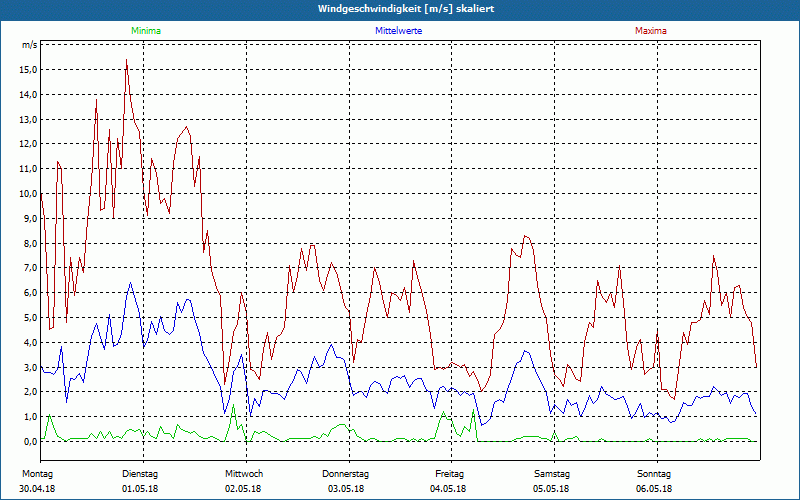800x500 pixels.
Task: Click the '9,0' y-axis value
Action: (x=30, y=218)
